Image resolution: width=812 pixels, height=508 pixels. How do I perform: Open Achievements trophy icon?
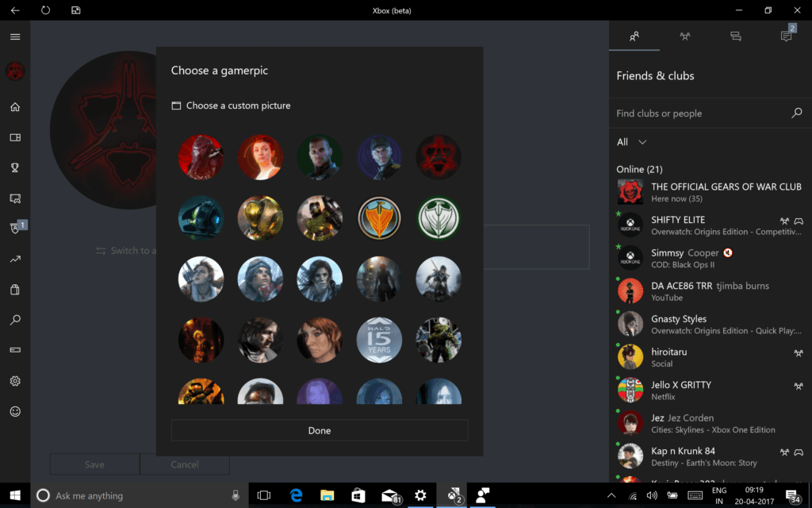[x=15, y=167]
